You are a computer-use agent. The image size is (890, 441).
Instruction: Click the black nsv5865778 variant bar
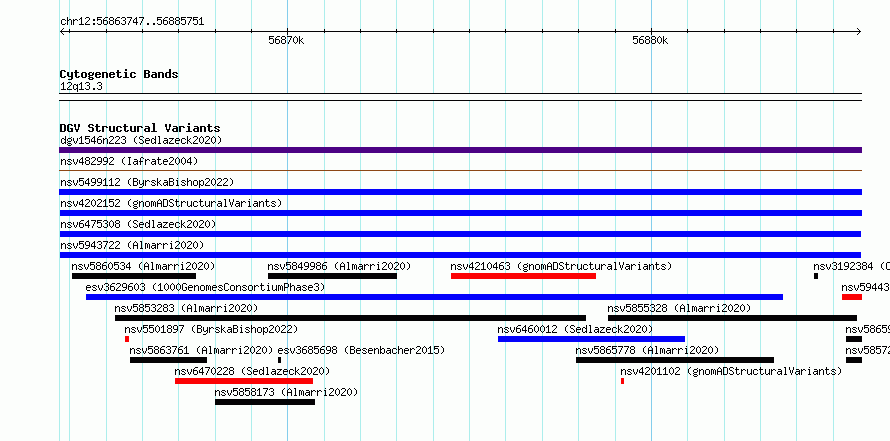coord(675,360)
